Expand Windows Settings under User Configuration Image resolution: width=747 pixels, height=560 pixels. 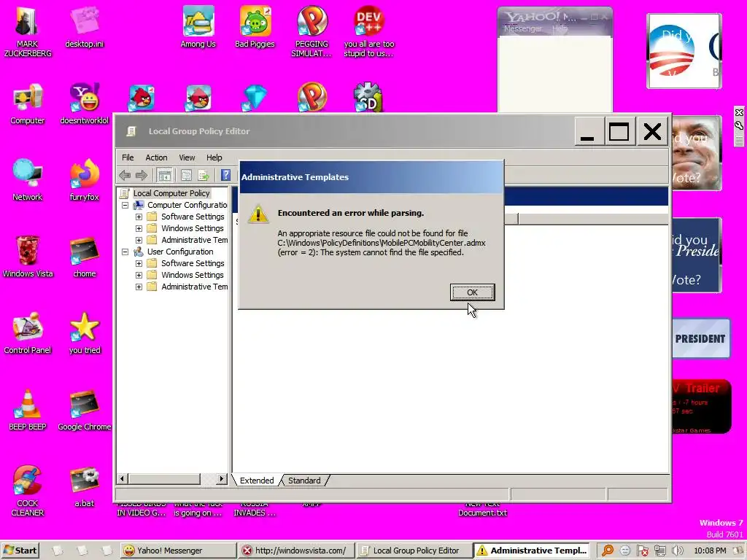(139, 275)
